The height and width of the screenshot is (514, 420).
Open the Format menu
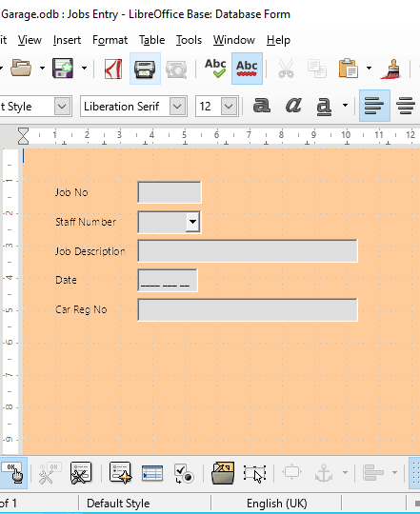(110, 40)
